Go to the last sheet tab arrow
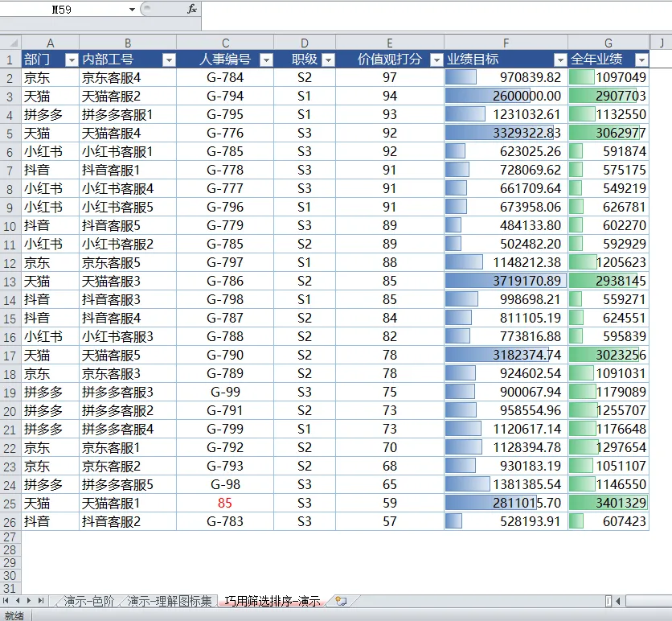This screenshot has height=621, width=672. pyautogui.click(x=41, y=600)
